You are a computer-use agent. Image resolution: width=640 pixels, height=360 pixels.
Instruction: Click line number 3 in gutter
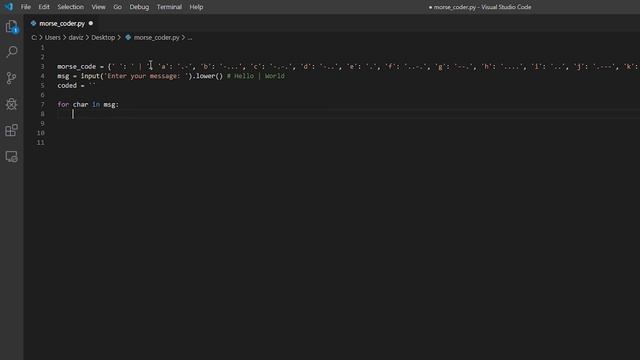coord(42,67)
